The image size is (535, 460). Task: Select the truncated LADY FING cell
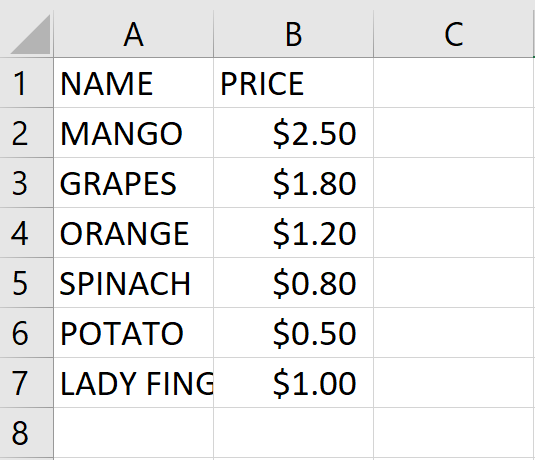(x=133, y=383)
